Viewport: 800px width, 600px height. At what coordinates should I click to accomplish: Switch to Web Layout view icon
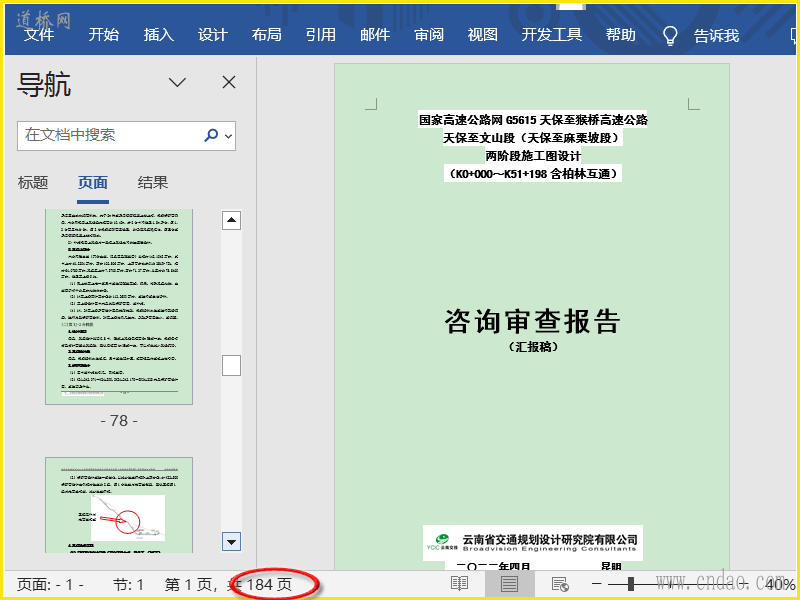pyautogui.click(x=560, y=584)
